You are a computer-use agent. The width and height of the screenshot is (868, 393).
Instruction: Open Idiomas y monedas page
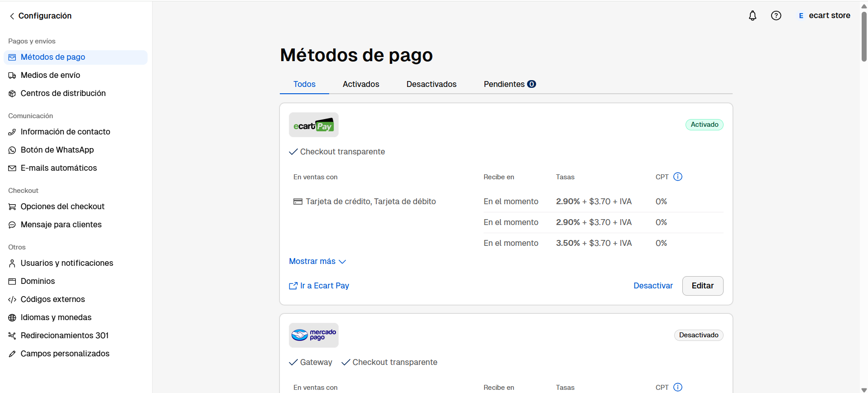pyautogui.click(x=76, y=317)
